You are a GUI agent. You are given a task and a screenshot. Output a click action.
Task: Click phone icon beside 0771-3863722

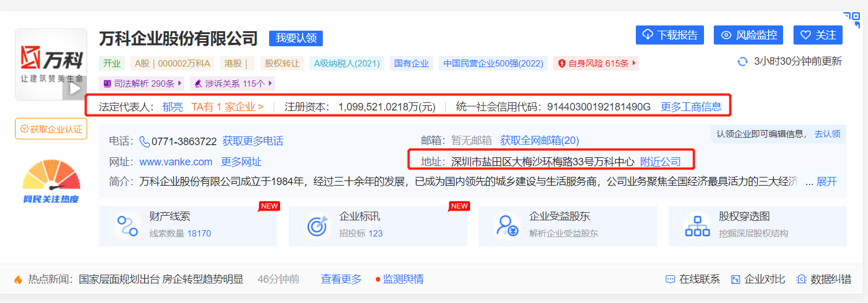[144, 141]
